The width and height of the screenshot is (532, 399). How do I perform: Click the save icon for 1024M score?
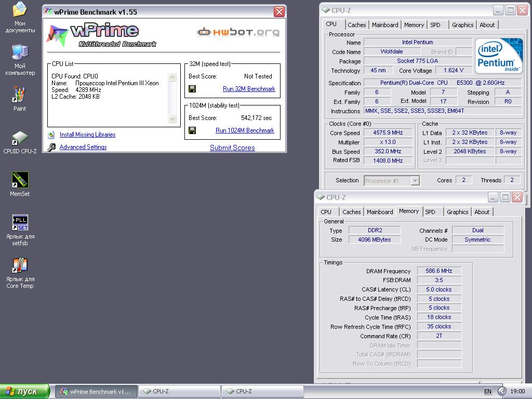pos(192,130)
